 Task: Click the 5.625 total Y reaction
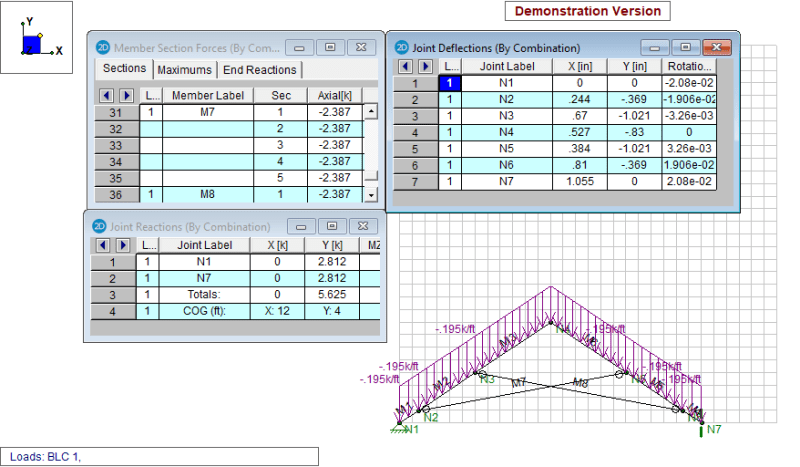point(332,294)
